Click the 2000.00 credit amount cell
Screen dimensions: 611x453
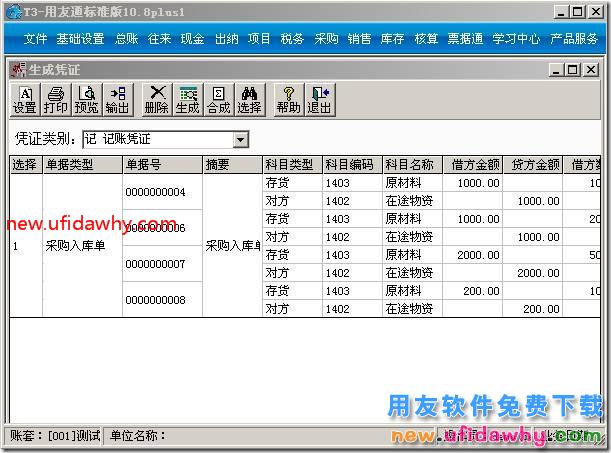533,273
